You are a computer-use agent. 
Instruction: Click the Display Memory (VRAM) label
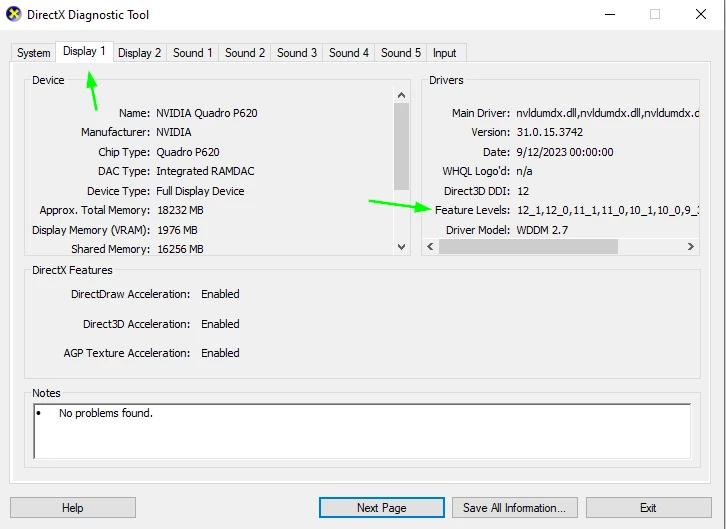point(91,230)
